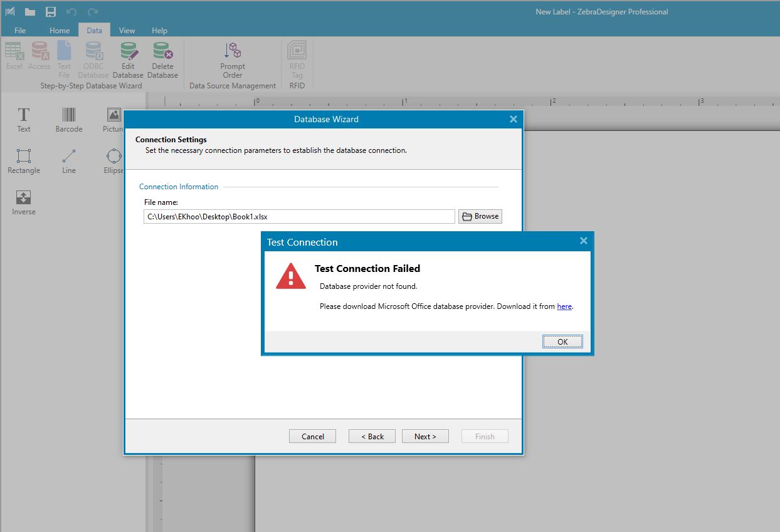Open Edit Database tool
The height and width of the screenshot is (532, 780).
click(128, 60)
